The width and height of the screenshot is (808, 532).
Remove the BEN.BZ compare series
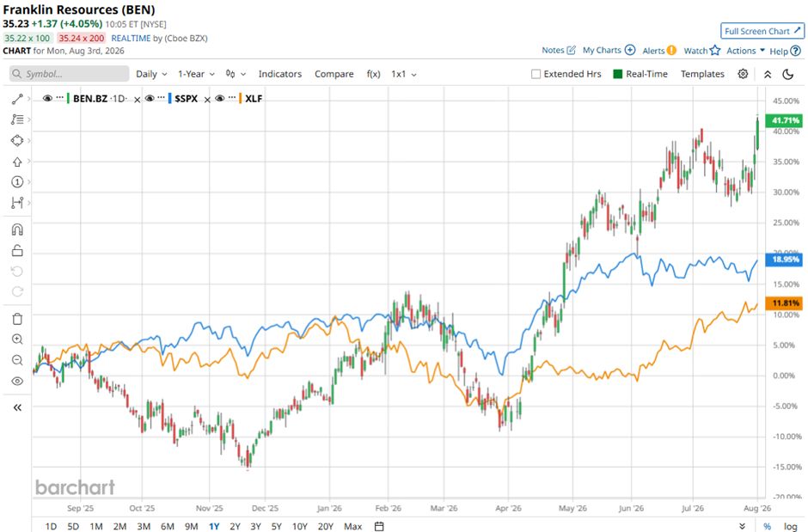pyautogui.click(x=137, y=100)
